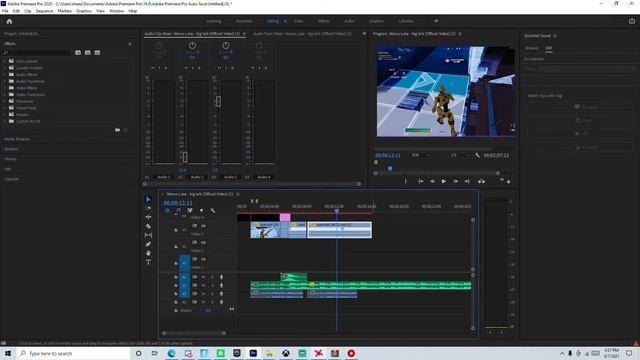Click New Custom Bin folder icon in Effects
Viewport: 640px width, 360px height.
pos(118,130)
